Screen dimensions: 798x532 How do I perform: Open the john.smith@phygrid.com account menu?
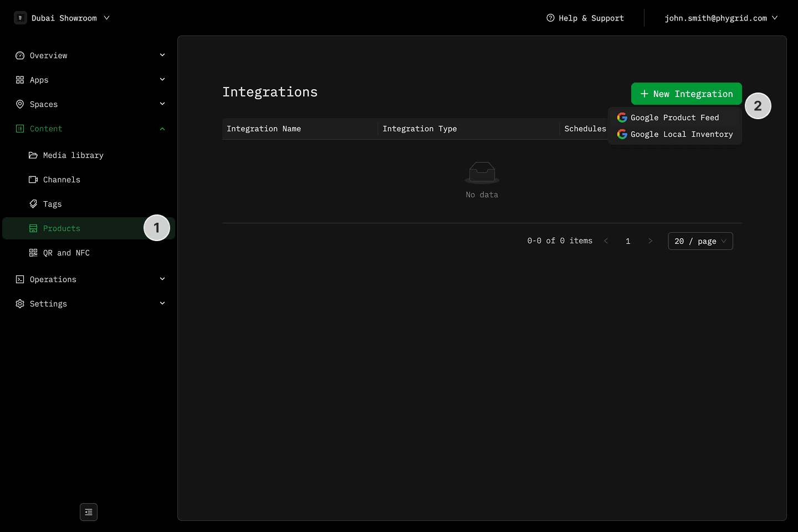[x=721, y=18]
